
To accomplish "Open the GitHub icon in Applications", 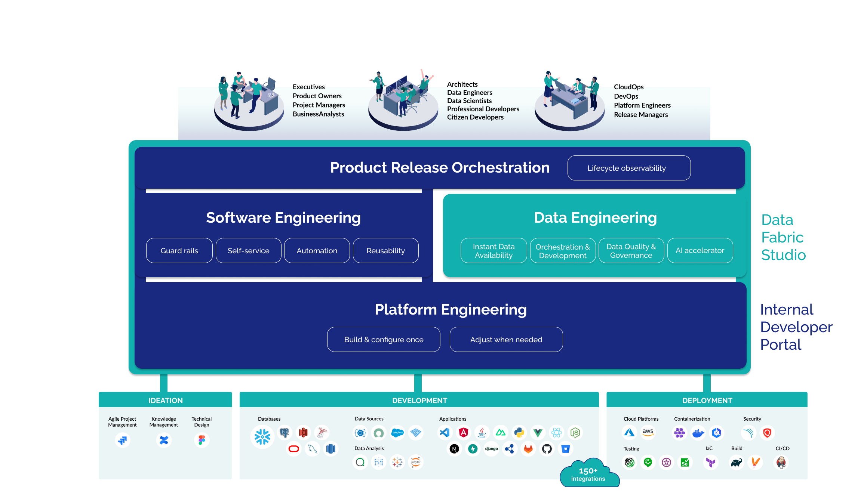I will coord(546,449).
